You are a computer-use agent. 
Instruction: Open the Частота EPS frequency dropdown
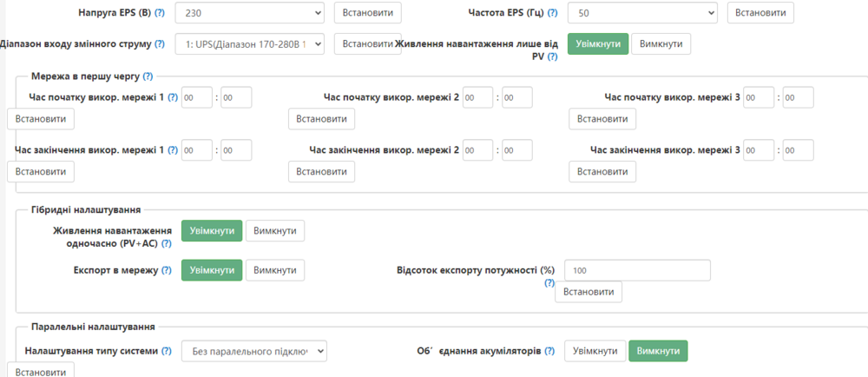point(641,13)
